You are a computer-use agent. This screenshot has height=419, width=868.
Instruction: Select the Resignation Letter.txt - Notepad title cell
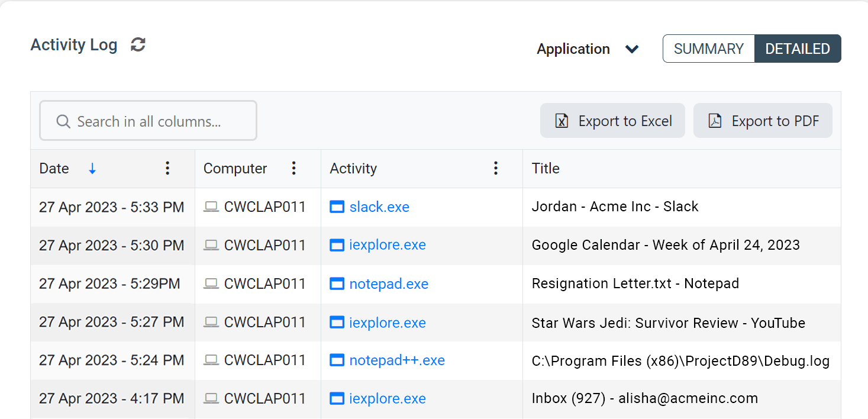click(x=635, y=284)
